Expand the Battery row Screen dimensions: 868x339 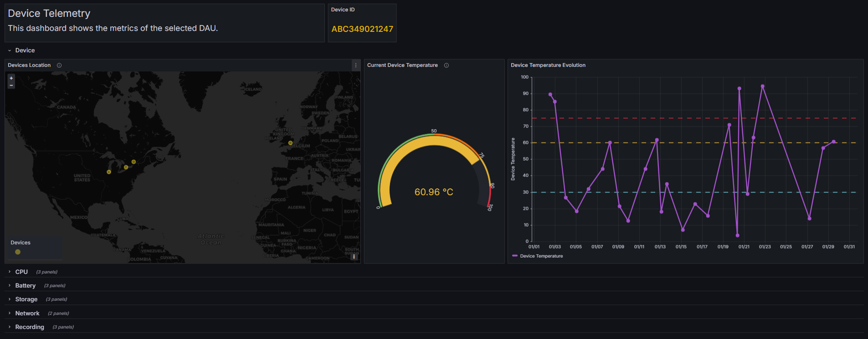[25, 285]
